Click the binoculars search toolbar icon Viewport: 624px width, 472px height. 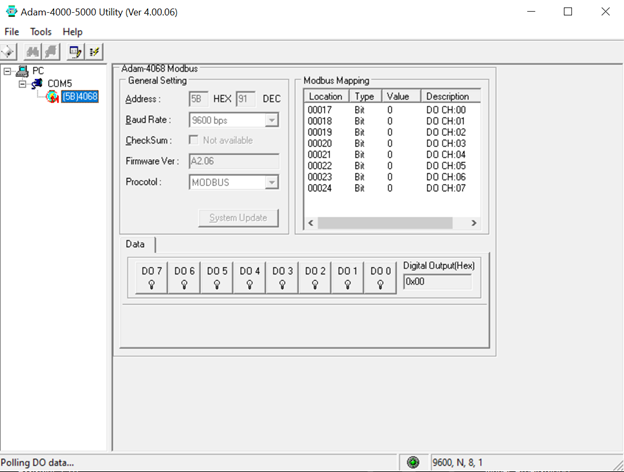tap(33, 52)
